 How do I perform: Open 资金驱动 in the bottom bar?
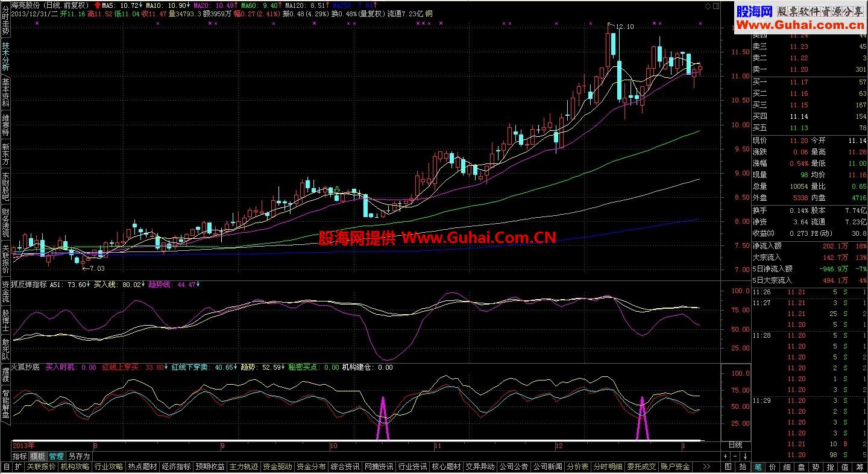(277, 467)
